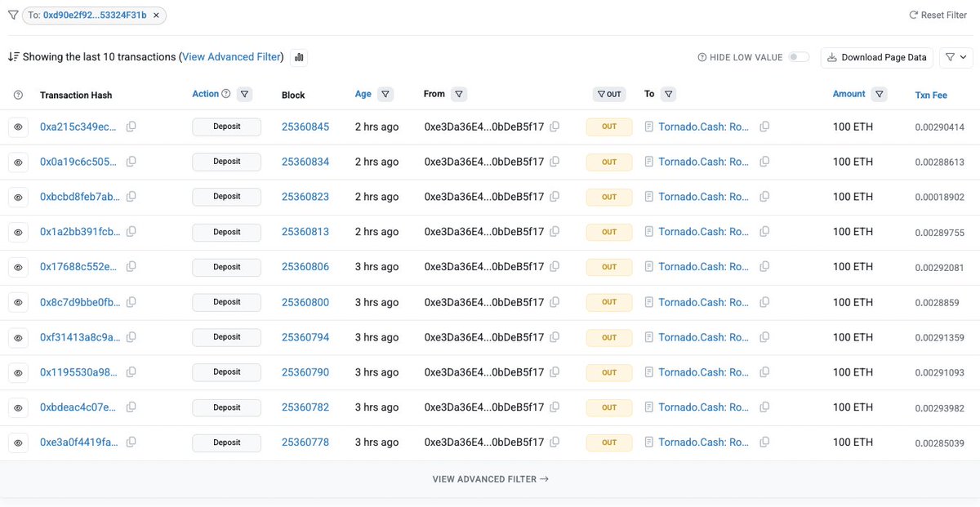
Task: Open the filter dropdown beside Download Page Data
Action: point(955,57)
